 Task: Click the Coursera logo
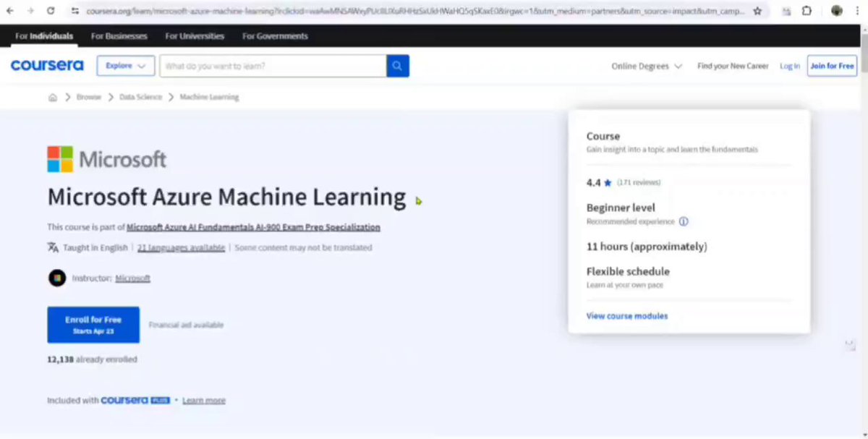47,66
